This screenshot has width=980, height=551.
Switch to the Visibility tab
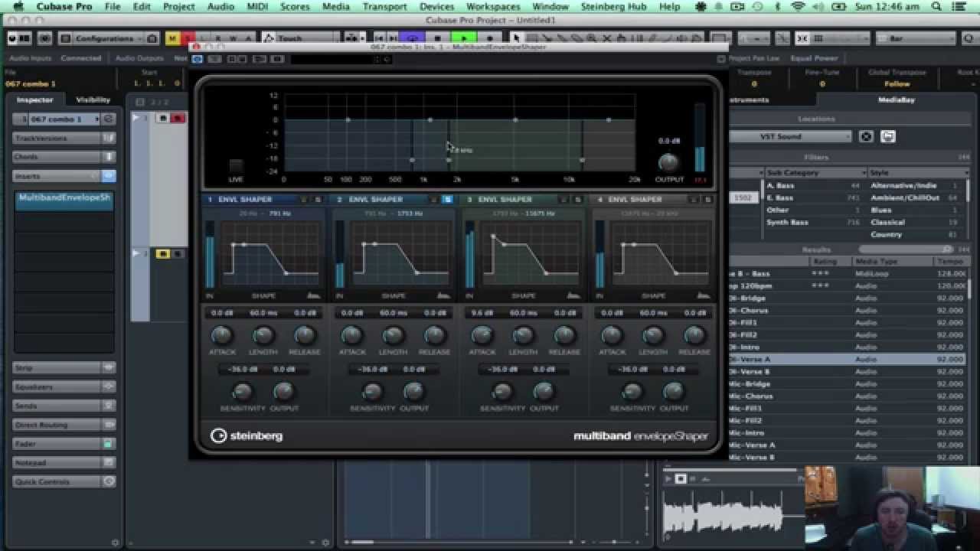pyautogui.click(x=93, y=99)
